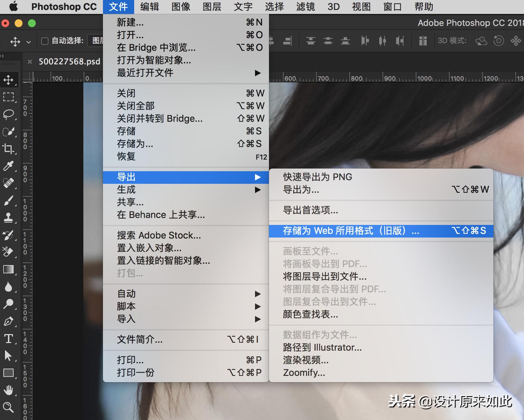This screenshot has height=420, width=524.
Task: Click Distribute left edges icon
Action: coord(365,41)
